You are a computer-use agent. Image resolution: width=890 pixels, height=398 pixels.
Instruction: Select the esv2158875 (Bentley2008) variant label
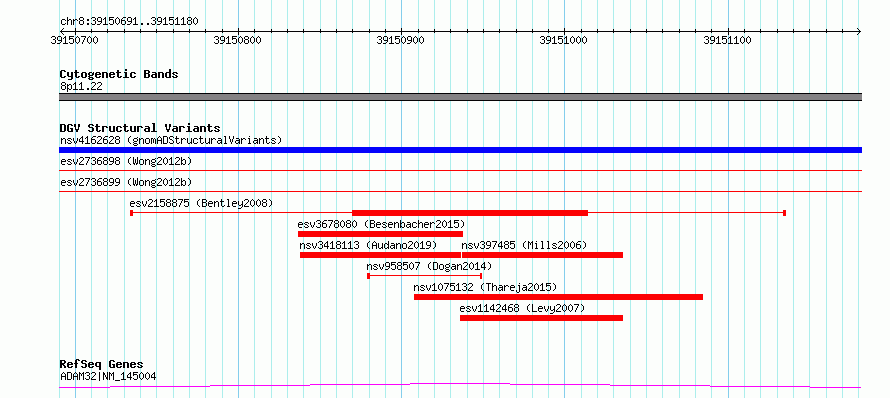[x=201, y=203]
